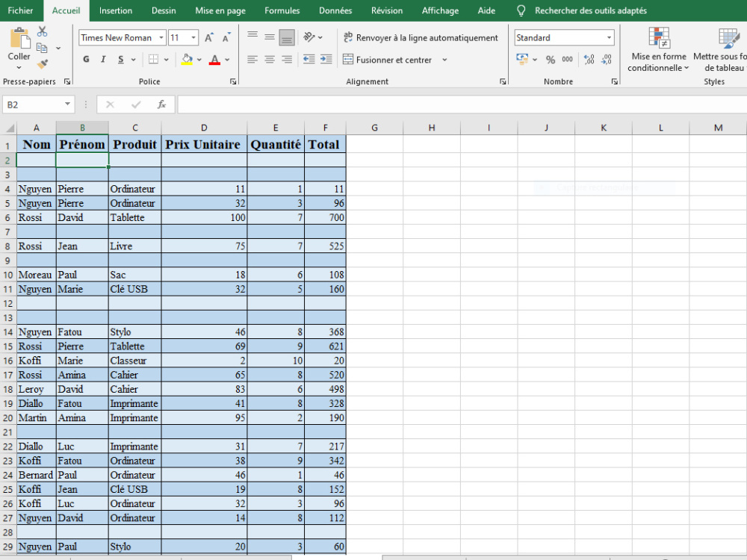The width and height of the screenshot is (747, 560).
Task: Click Mettre sous forme de tableau
Action: click(722, 49)
